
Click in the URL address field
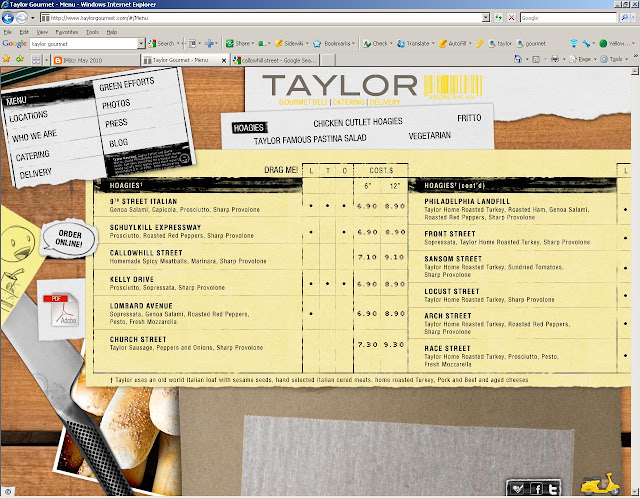click(261, 18)
